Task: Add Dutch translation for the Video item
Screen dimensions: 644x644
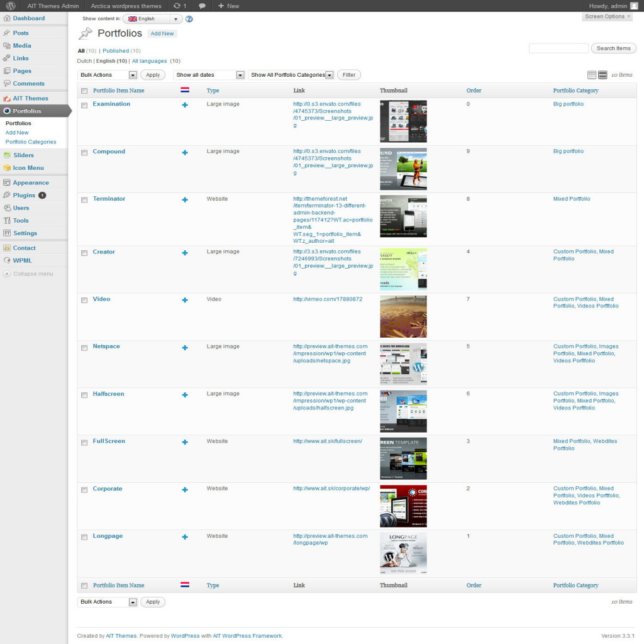Action: [x=185, y=300]
